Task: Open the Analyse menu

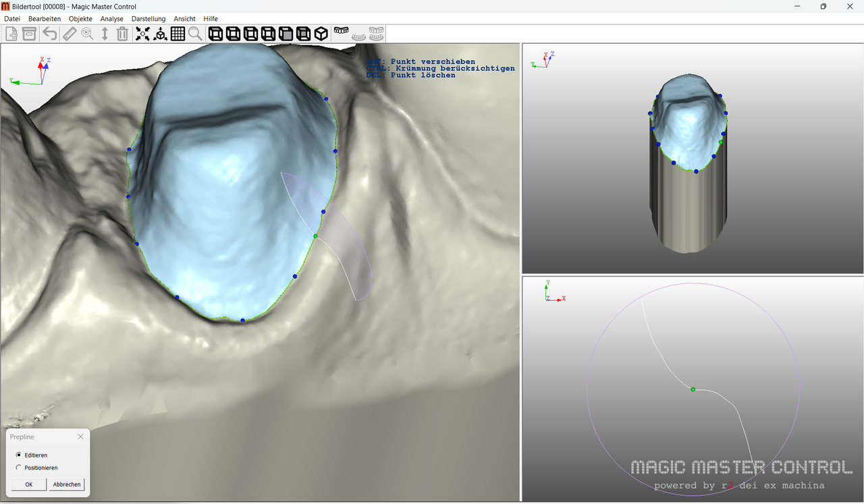Action: point(112,19)
